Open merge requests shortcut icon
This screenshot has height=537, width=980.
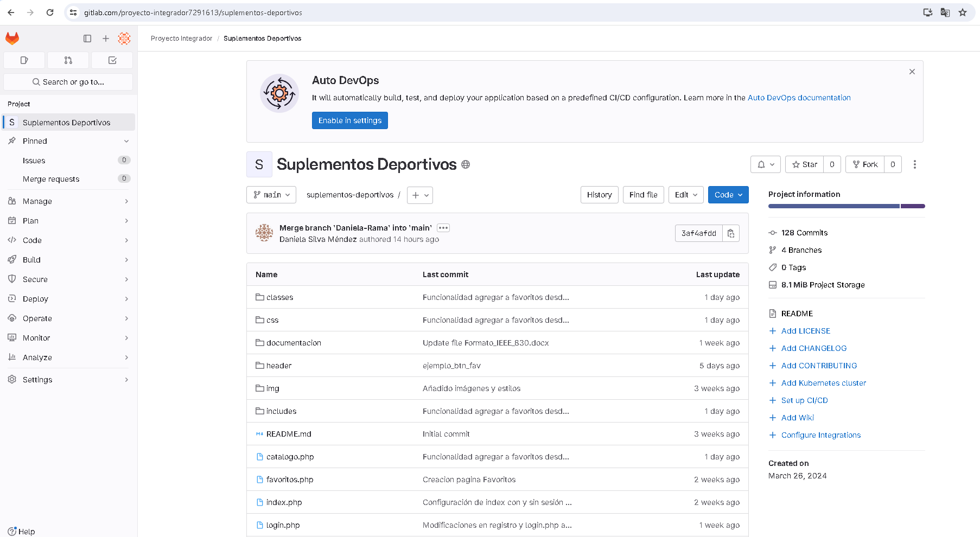[68, 60]
